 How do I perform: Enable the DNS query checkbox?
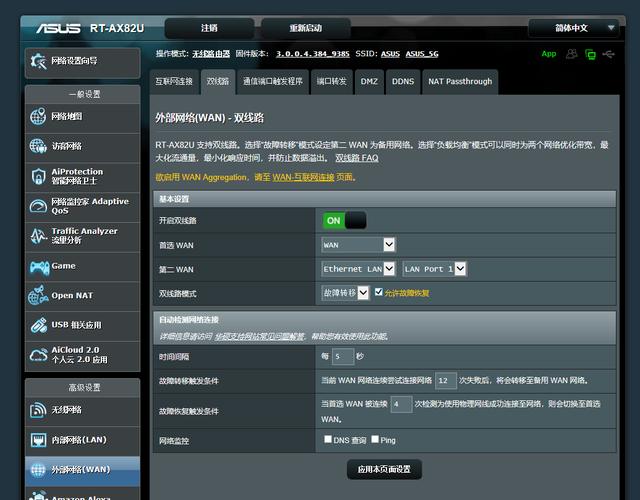328,439
